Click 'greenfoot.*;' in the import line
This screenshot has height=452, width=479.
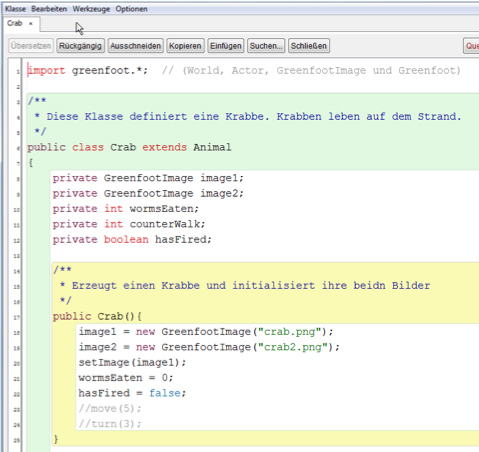point(110,71)
